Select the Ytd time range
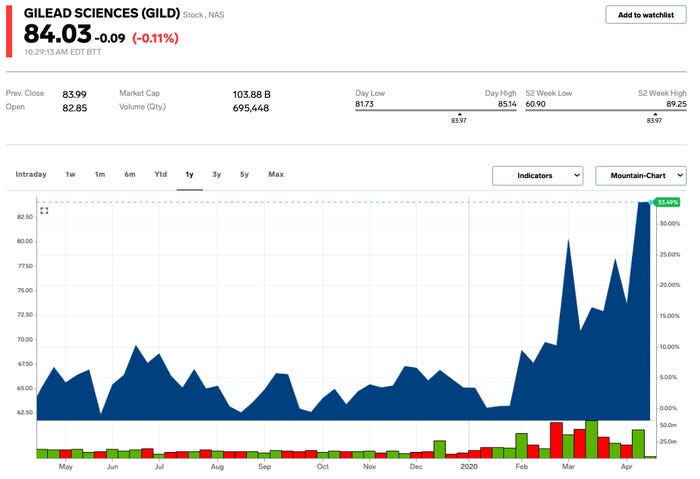 (161, 174)
